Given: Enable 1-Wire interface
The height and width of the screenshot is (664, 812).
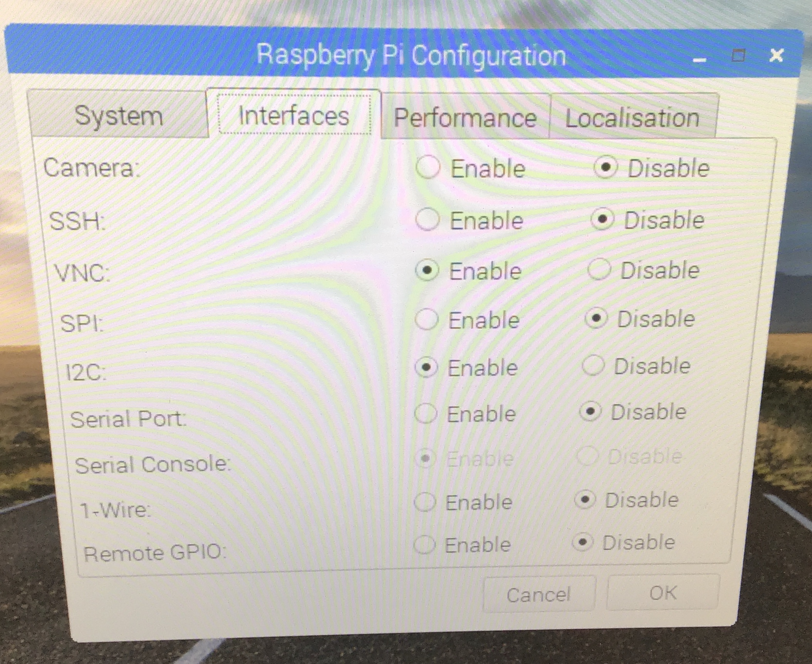Looking at the screenshot, I should (425, 502).
